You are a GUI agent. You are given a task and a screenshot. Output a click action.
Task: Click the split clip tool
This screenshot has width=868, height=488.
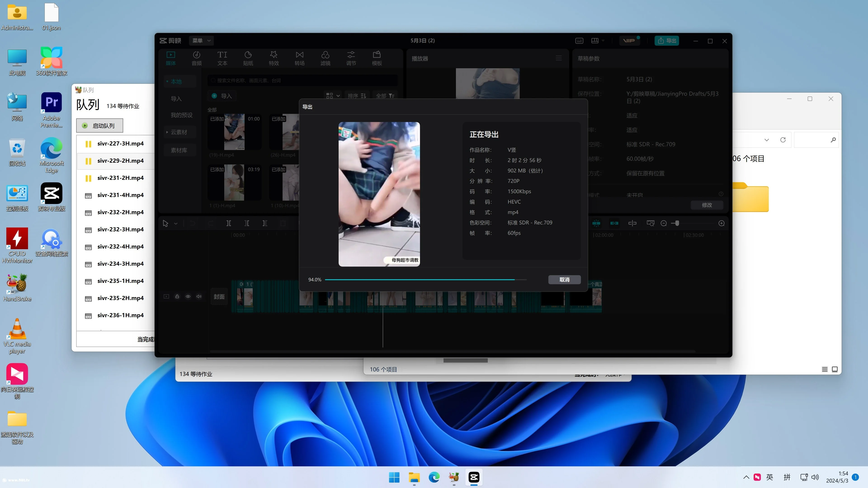point(229,223)
